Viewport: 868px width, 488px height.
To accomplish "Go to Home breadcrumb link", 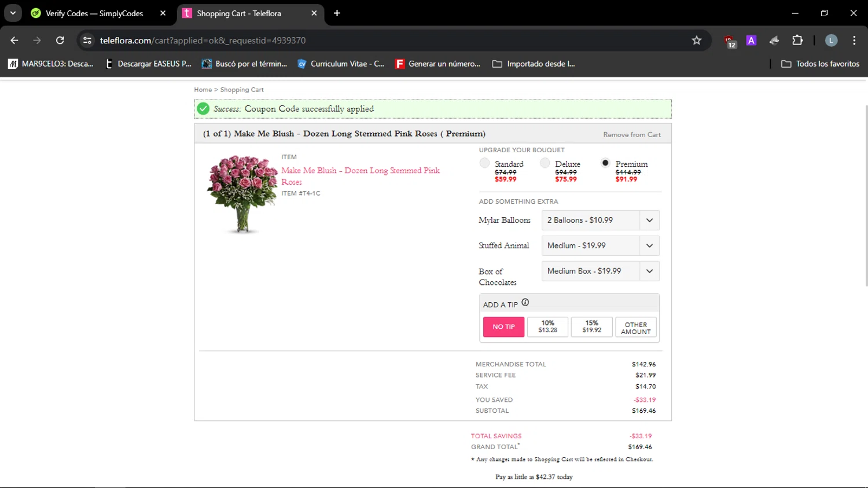I will click(203, 90).
